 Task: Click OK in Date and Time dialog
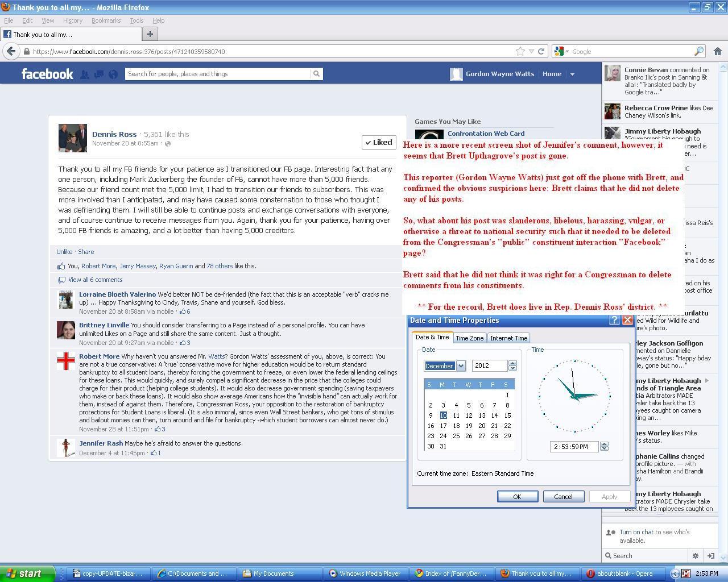point(517,497)
